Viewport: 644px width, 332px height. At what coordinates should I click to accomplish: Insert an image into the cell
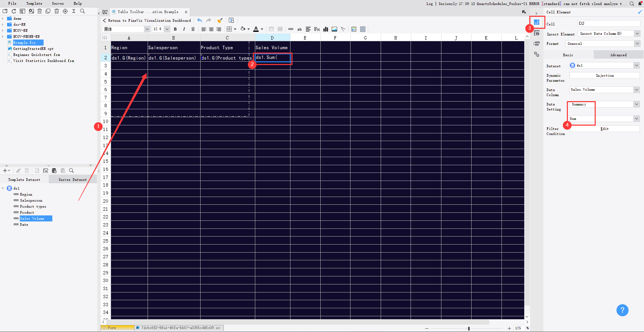(334, 29)
